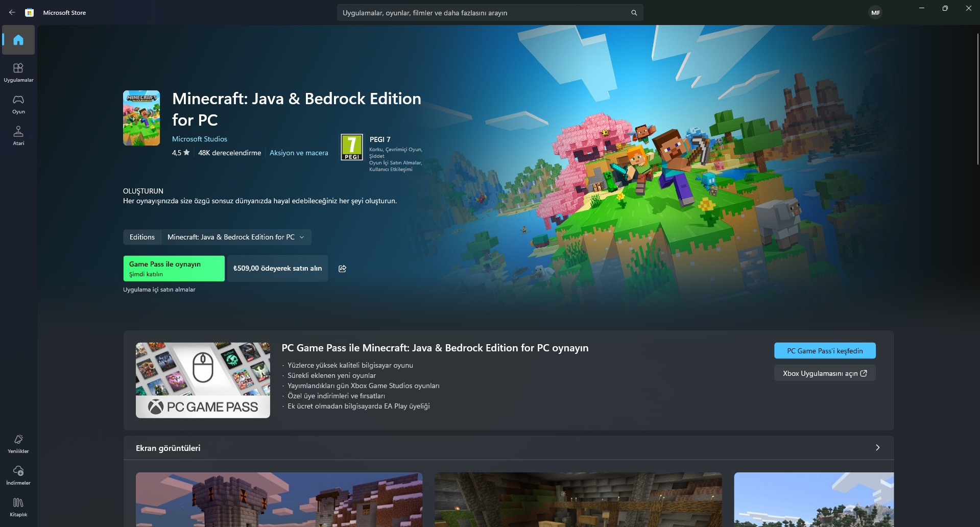Minimize the Microsoft Store window
This screenshot has height=527, width=980.
(922, 8)
